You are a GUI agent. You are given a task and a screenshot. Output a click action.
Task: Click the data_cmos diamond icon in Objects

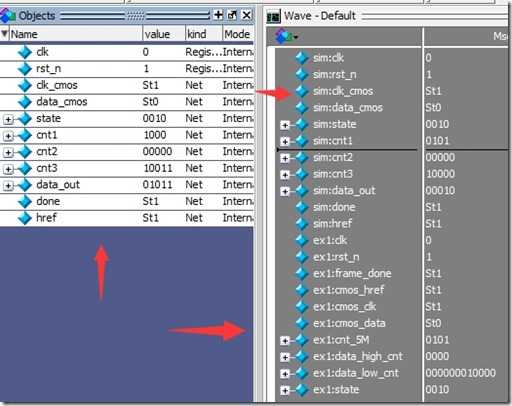point(25,102)
